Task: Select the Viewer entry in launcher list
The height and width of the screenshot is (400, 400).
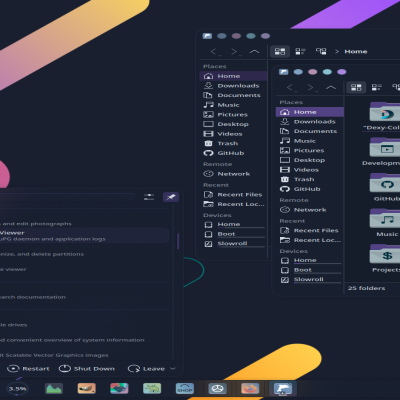Action: [x=84, y=236]
